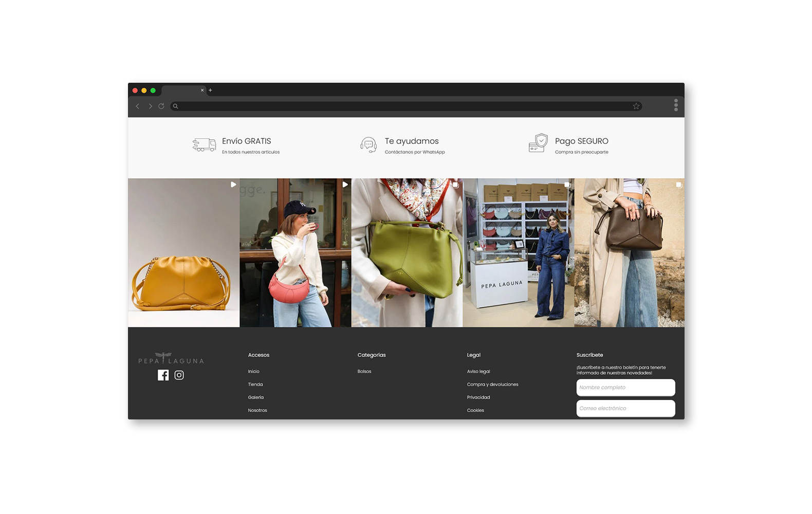The height and width of the screenshot is (514, 812).
Task: Open the Facebook page icon
Action: pyautogui.click(x=163, y=375)
